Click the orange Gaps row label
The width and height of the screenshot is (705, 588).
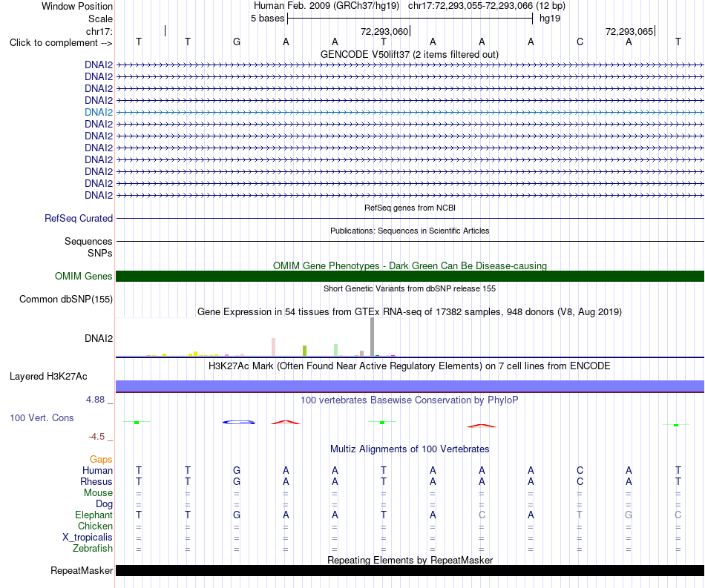[x=101, y=460]
